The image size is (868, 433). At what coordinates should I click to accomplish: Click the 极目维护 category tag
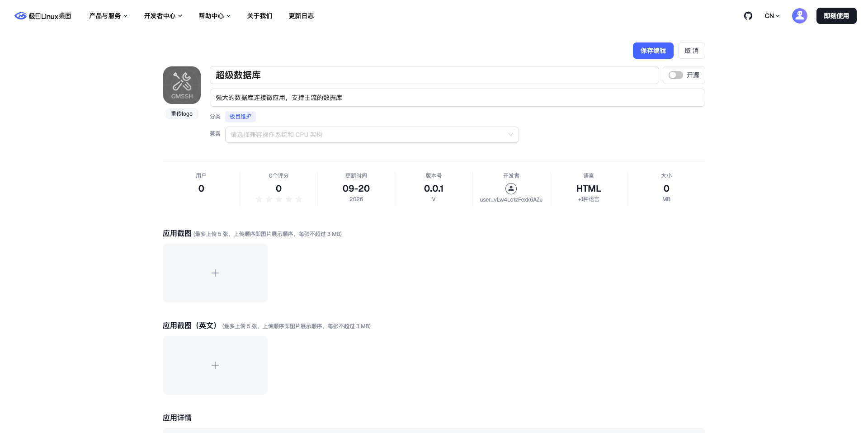[x=241, y=117]
